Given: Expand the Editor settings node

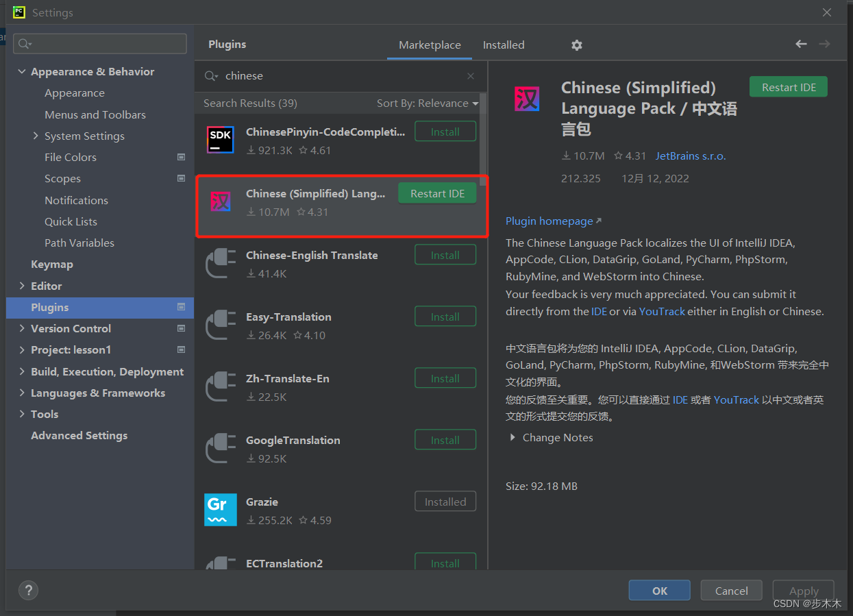Looking at the screenshot, I should [22, 286].
